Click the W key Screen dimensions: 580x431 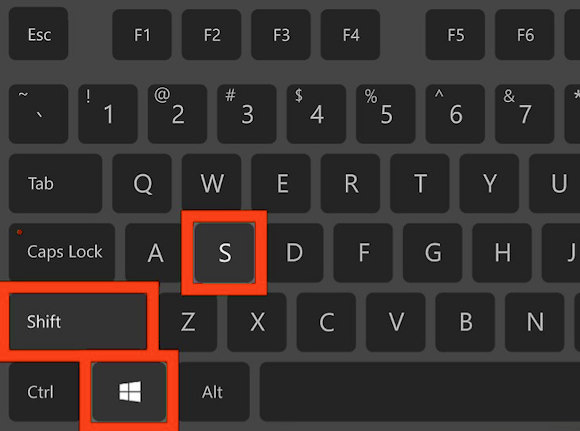coord(212,183)
